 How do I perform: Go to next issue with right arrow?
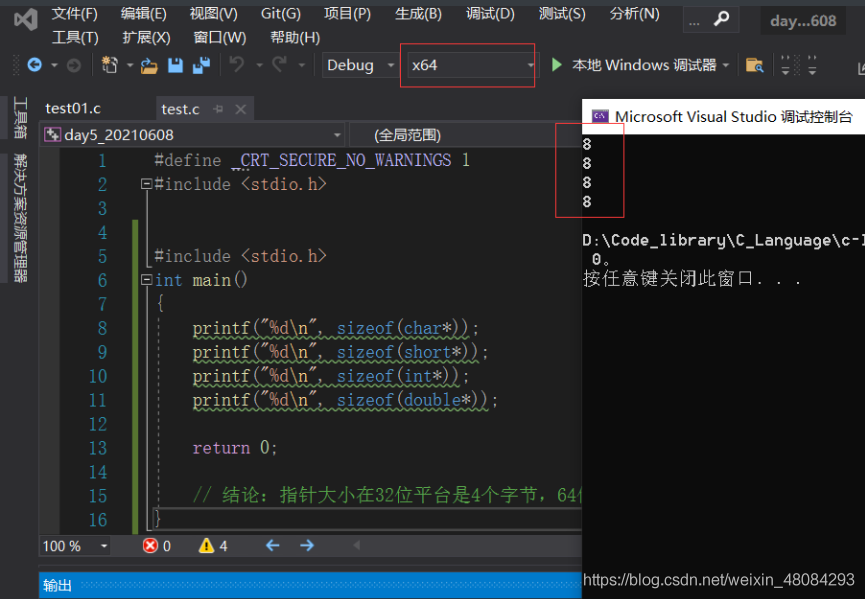[x=307, y=545]
